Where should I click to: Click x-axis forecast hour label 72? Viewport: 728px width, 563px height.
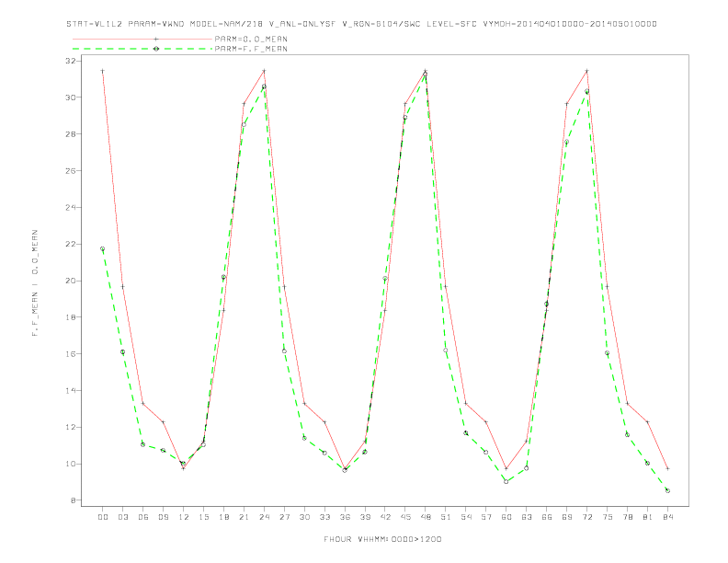tap(586, 517)
